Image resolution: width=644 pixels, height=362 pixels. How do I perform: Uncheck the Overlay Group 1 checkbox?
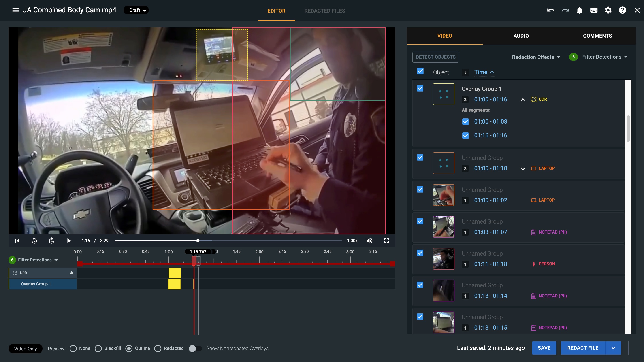click(420, 89)
